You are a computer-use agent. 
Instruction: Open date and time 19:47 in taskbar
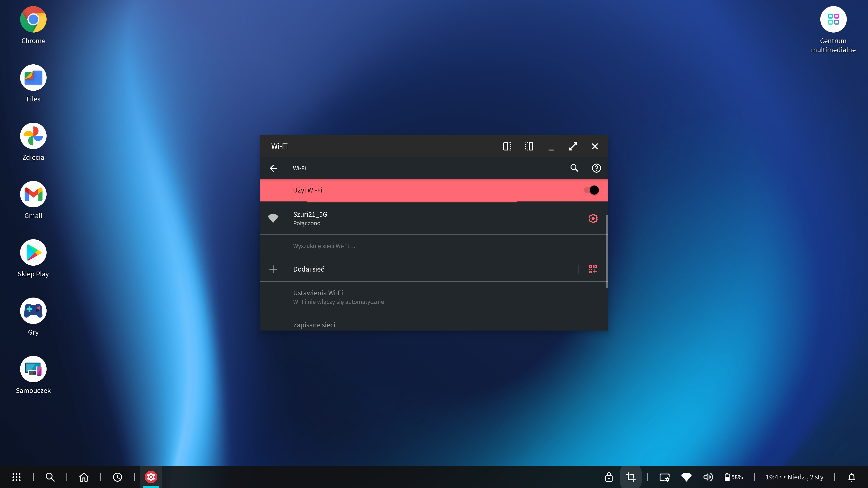(794, 477)
